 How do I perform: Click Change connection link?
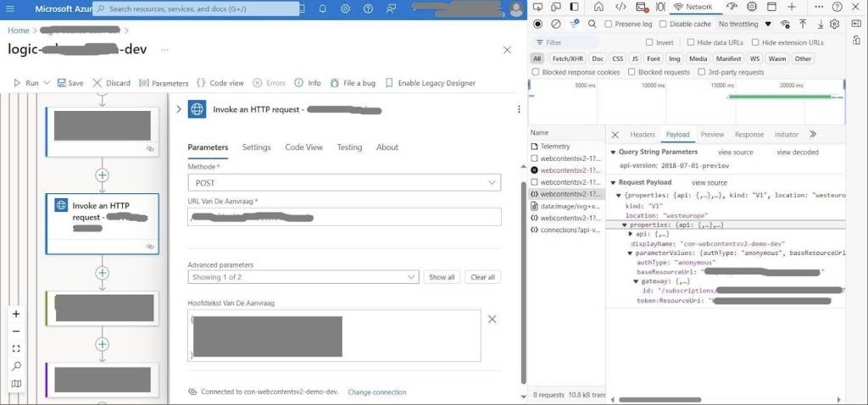point(377,391)
